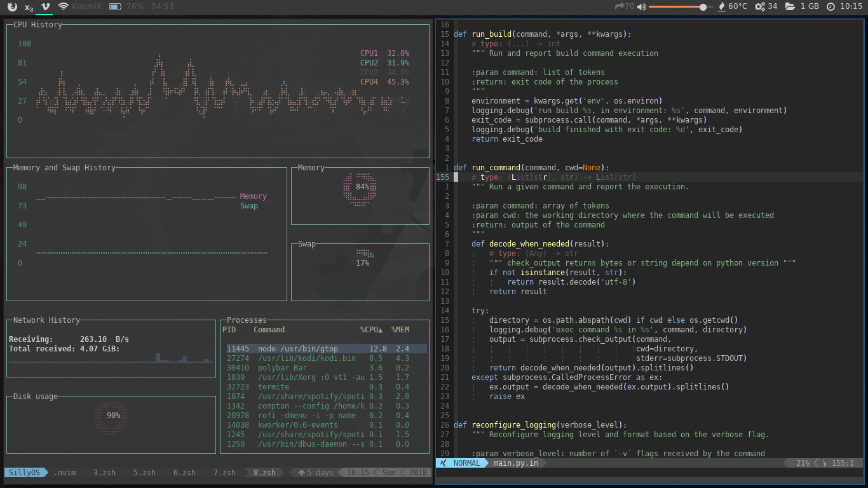Switch to the .nvim tmux window
Image resolution: width=868 pixels, height=488 pixels.
tap(65, 473)
